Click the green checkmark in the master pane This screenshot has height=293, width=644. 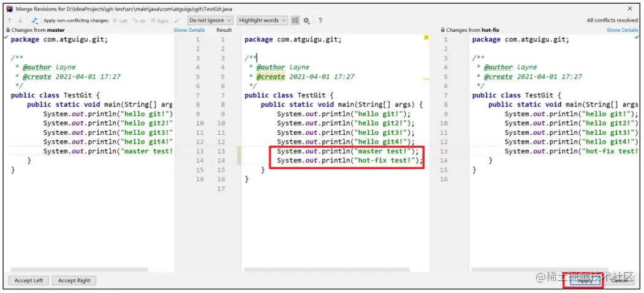pos(6,37)
